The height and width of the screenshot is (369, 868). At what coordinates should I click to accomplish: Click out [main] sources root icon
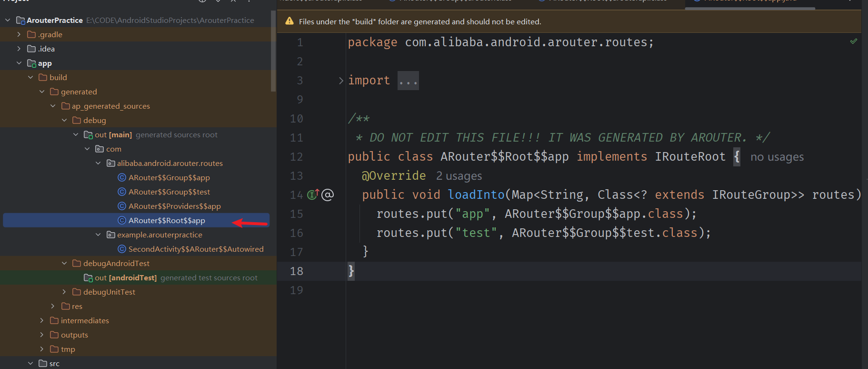[88, 134]
